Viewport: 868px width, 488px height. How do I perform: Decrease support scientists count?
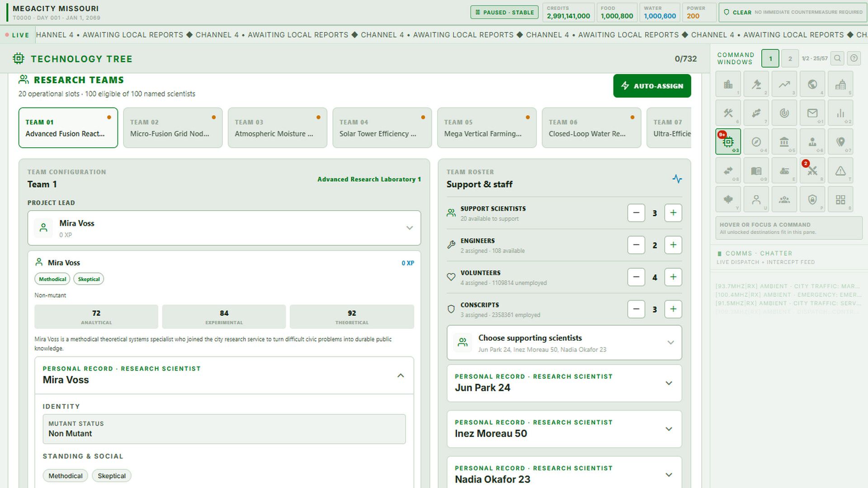click(x=636, y=213)
